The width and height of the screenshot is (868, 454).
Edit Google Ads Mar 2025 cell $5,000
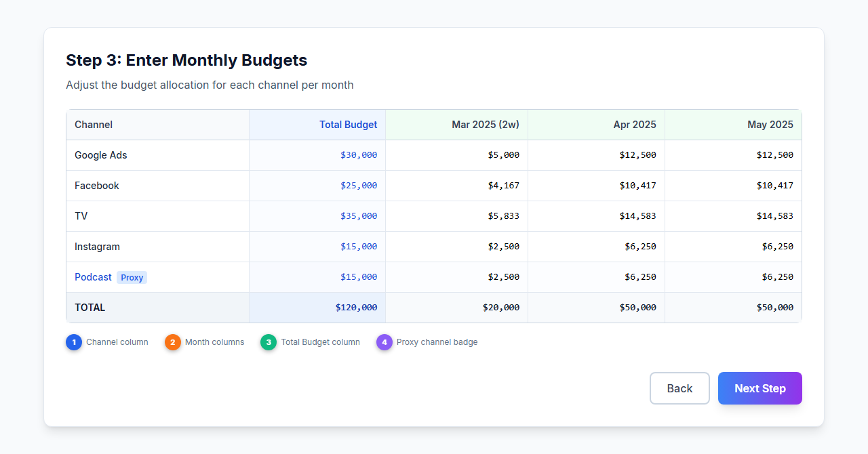[457, 155]
